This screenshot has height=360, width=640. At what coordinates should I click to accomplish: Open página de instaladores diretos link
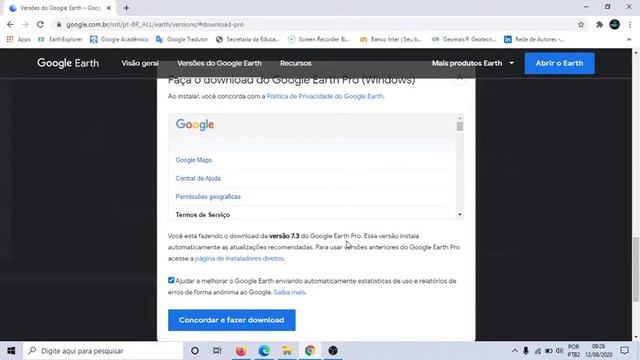239,258
